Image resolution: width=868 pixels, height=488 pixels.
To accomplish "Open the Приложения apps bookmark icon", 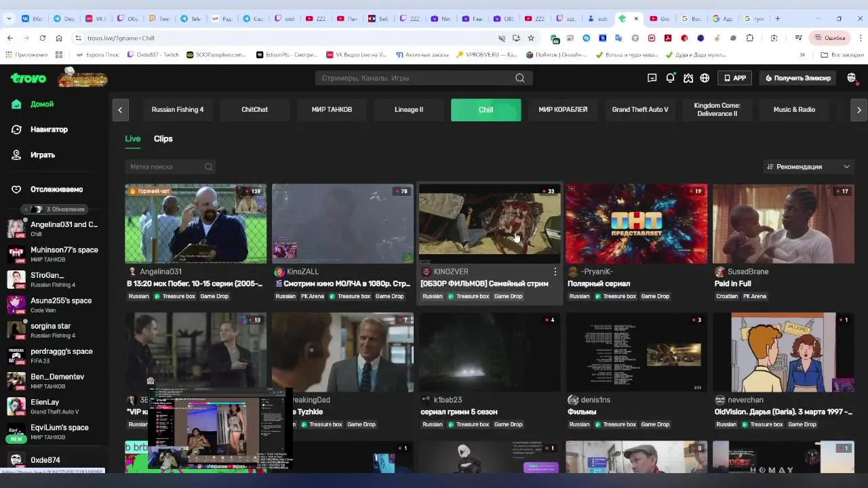I will [26, 55].
